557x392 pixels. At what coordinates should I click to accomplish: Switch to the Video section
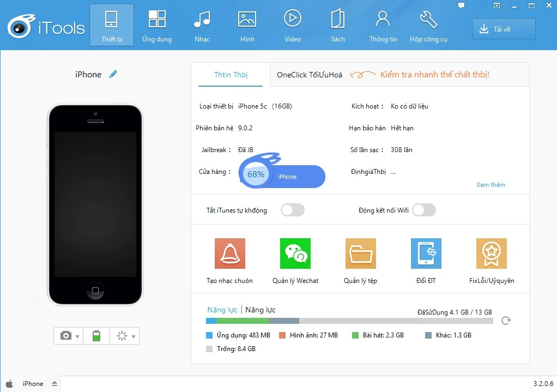click(x=293, y=25)
